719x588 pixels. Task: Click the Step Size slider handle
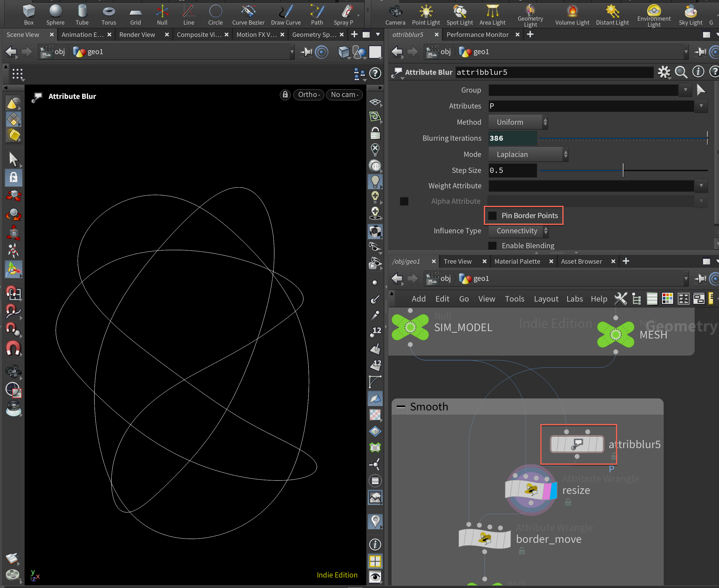pyautogui.click(x=623, y=170)
